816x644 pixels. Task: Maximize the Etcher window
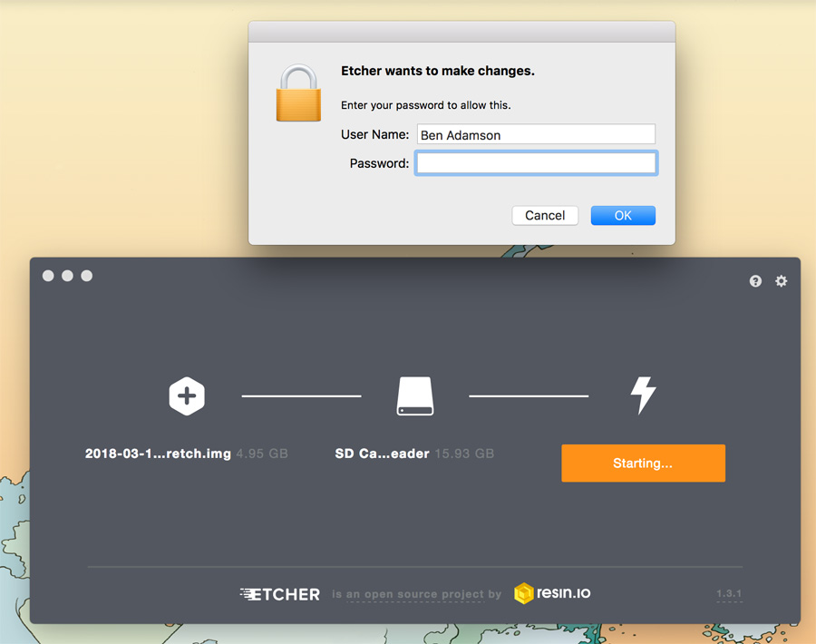pos(86,276)
